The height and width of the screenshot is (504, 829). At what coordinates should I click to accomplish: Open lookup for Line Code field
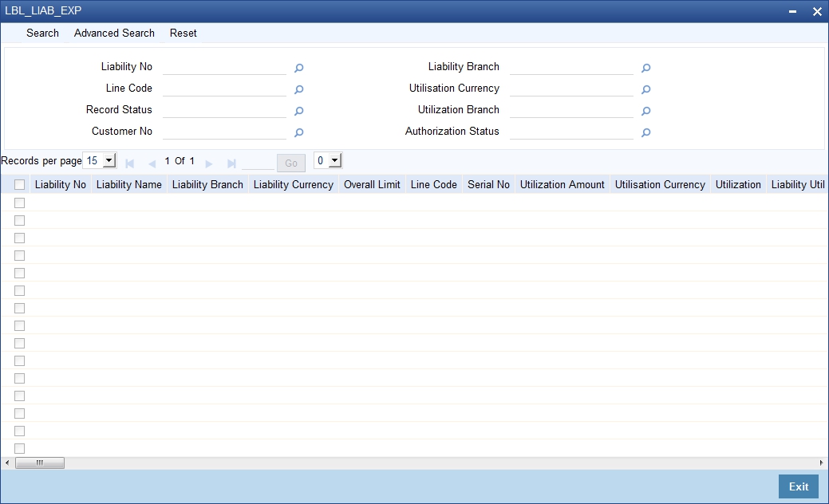coord(298,90)
